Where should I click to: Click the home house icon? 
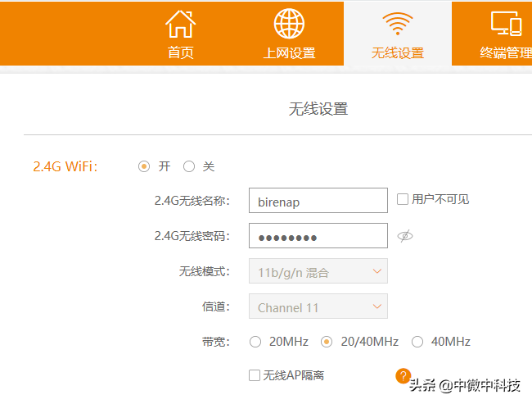[181, 24]
